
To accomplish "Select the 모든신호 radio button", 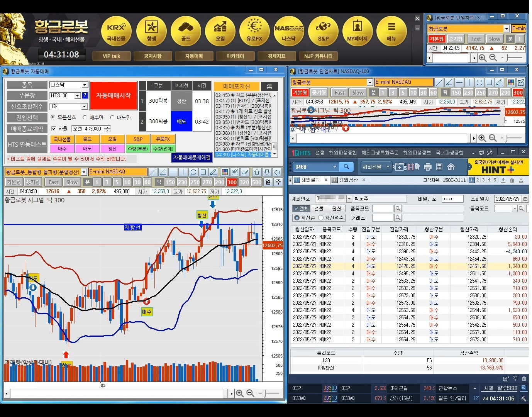I will (53, 117).
